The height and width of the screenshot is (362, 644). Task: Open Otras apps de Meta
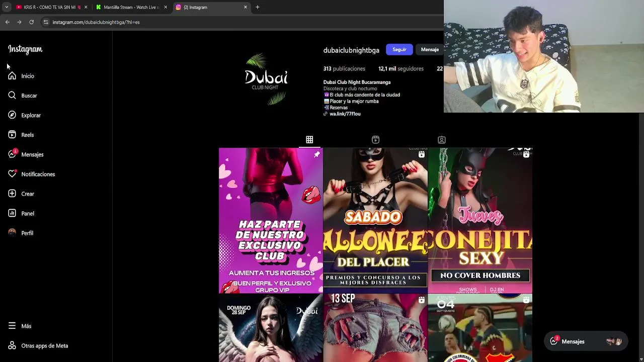click(38, 345)
